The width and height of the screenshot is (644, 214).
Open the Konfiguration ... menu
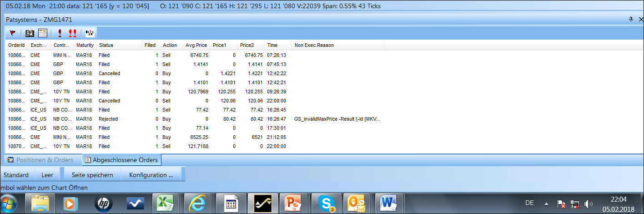point(151,175)
